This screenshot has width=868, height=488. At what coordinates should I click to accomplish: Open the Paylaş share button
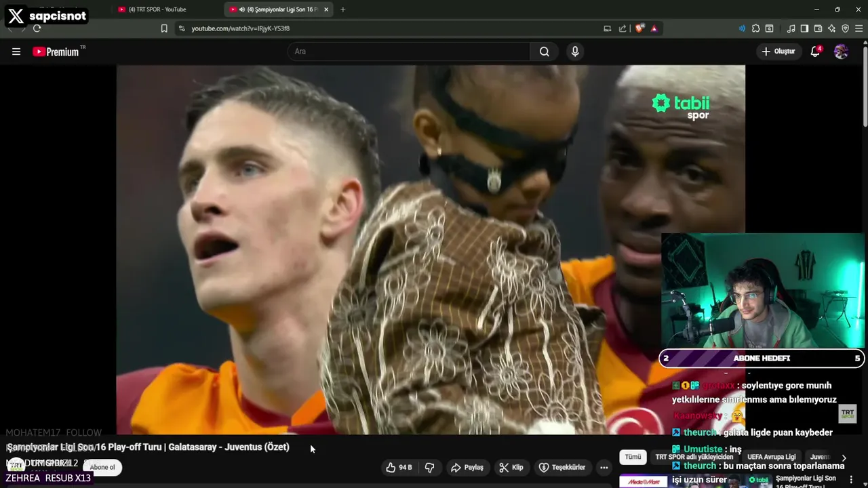[467, 468]
